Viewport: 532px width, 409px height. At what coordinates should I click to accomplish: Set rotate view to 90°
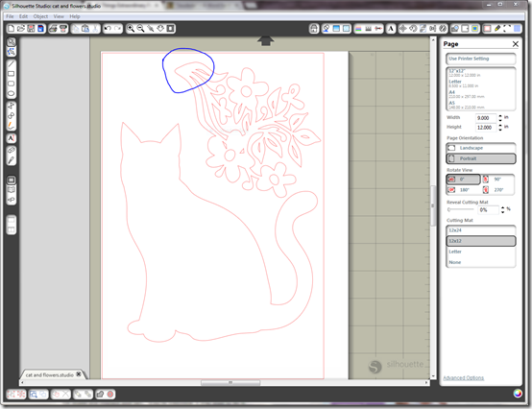tap(497, 180)
